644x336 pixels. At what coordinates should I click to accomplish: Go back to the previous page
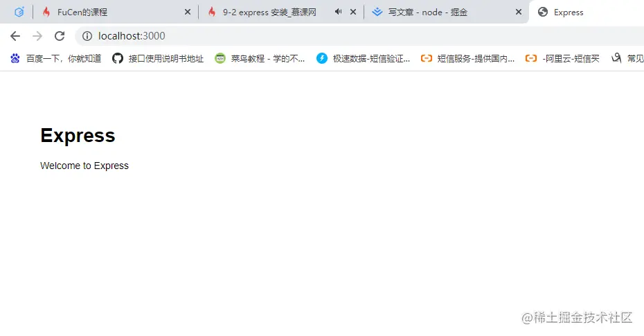(x=15, y=36)
